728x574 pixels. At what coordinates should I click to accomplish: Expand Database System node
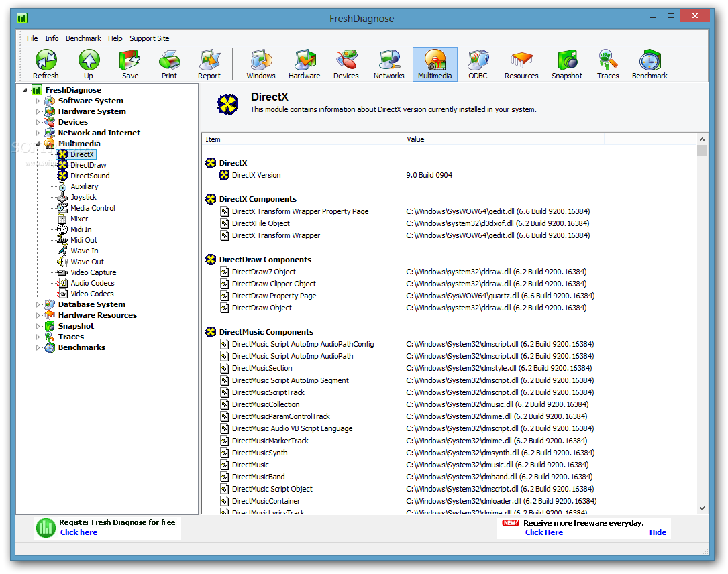point(38,305)
